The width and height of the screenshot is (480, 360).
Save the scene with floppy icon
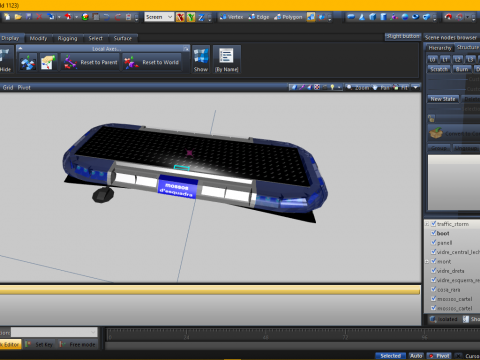(29, 17)
